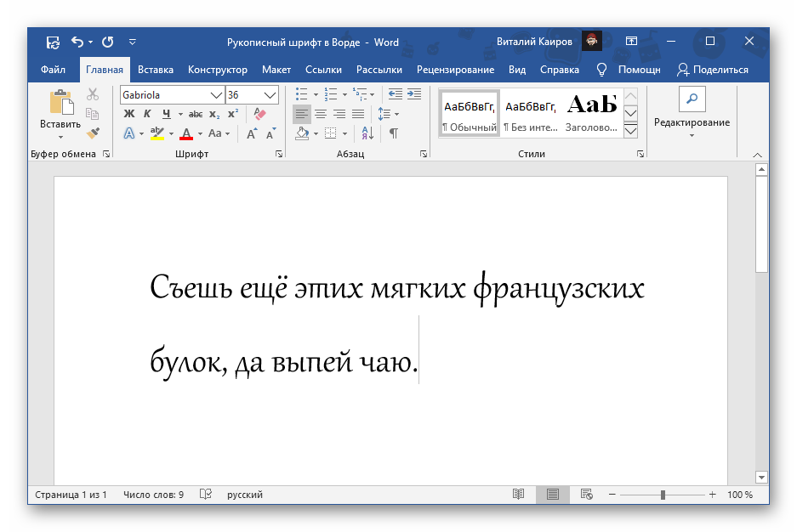Click the multilevel list icon
The width and height of the screenshot is (797, 532).
360,94
